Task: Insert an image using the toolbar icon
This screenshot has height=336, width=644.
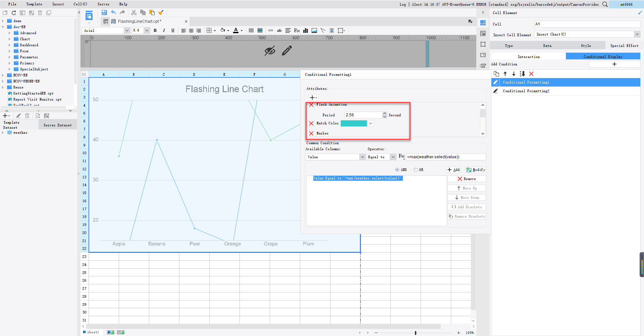Action: coord(314,30)
